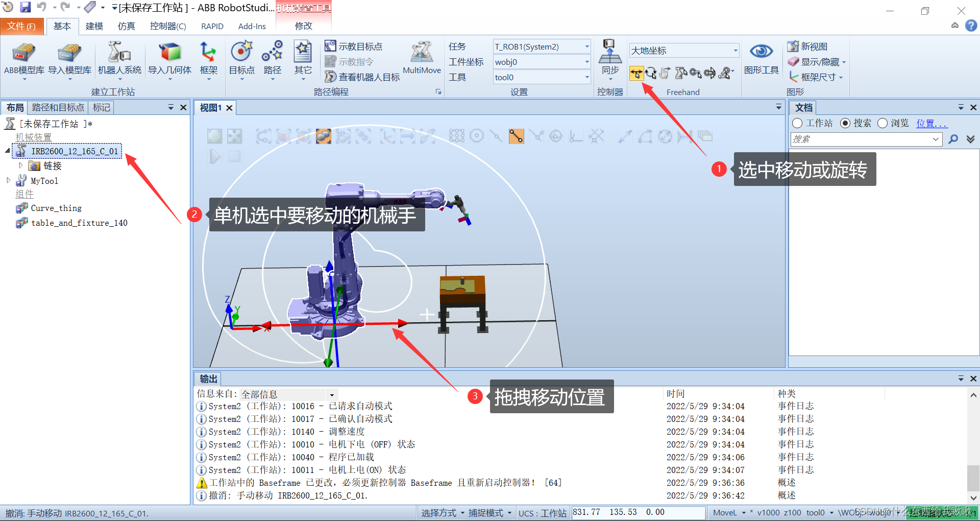Switch to the 建模 ribbon tab
This screenshot has height=521, width=980.
(x=94, y=26)
